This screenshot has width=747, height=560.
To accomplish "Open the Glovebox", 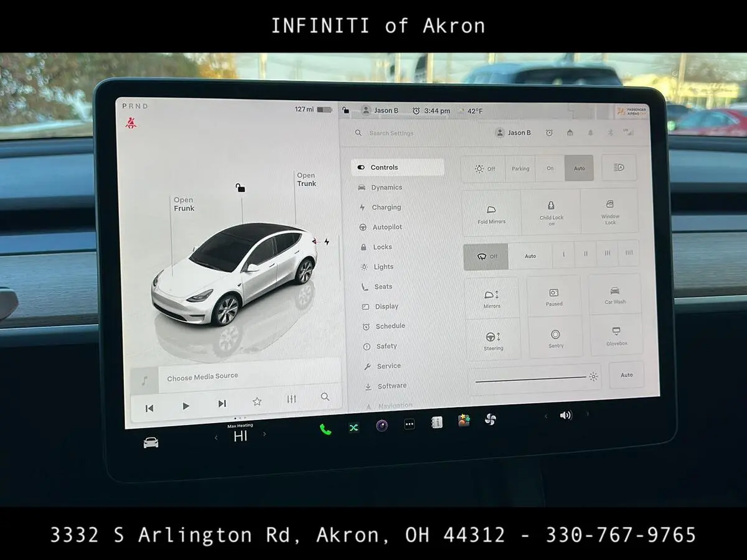I will pos(616,335).
